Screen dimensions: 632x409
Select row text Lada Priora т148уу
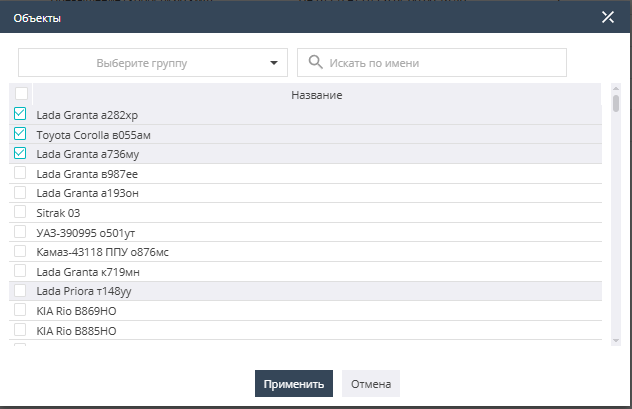pyautogui.click(x=84, y=291)
